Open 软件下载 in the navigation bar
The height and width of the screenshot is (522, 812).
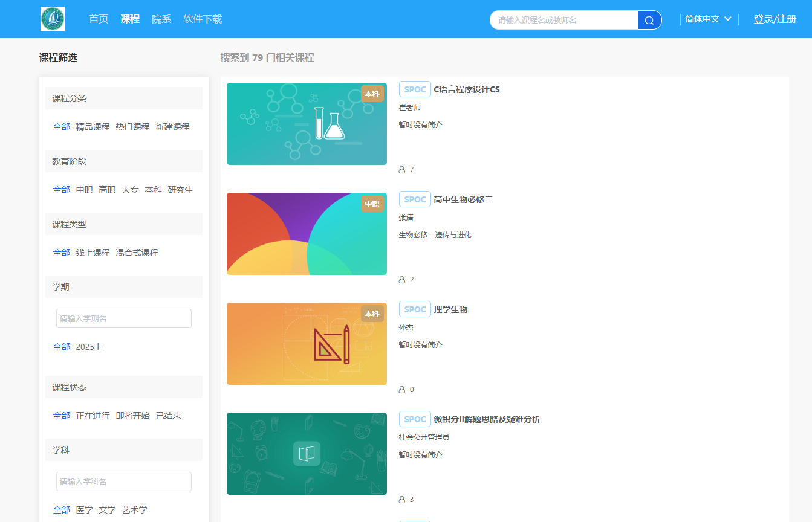click(203, 19)
